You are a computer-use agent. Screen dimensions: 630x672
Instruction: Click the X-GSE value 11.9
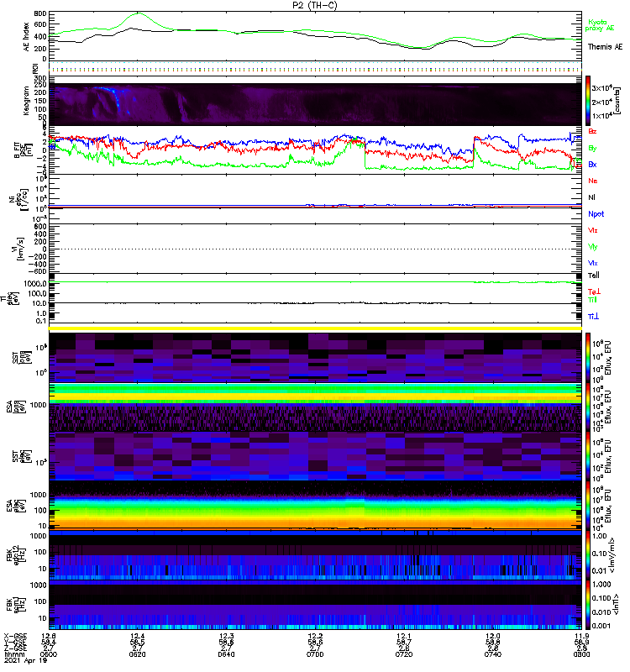(581, 636)
